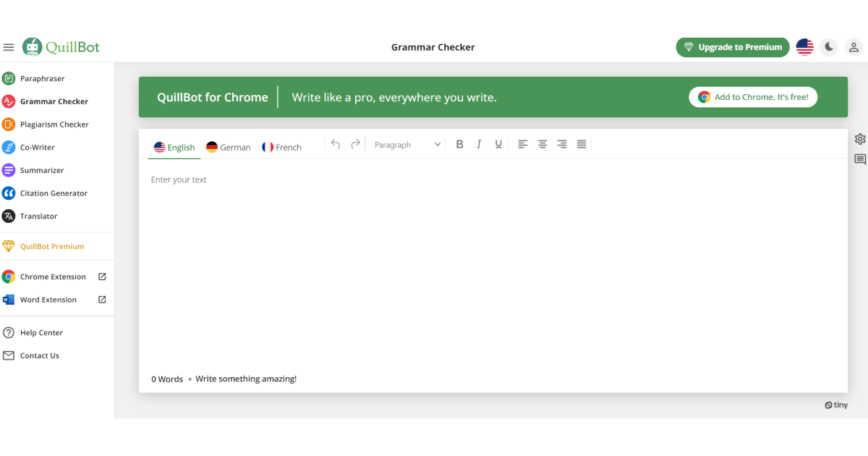The image size is (868, 456).
Task: Open Paraphraser from the sidebar
Action: pyautogui.click(x=43, y=78)
